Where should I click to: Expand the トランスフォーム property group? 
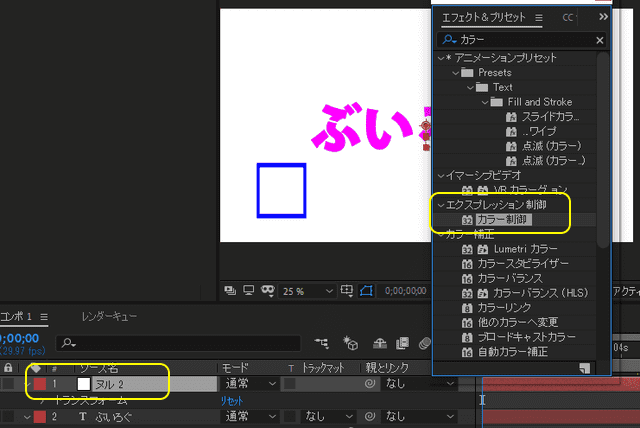click(x=42, y=401)
